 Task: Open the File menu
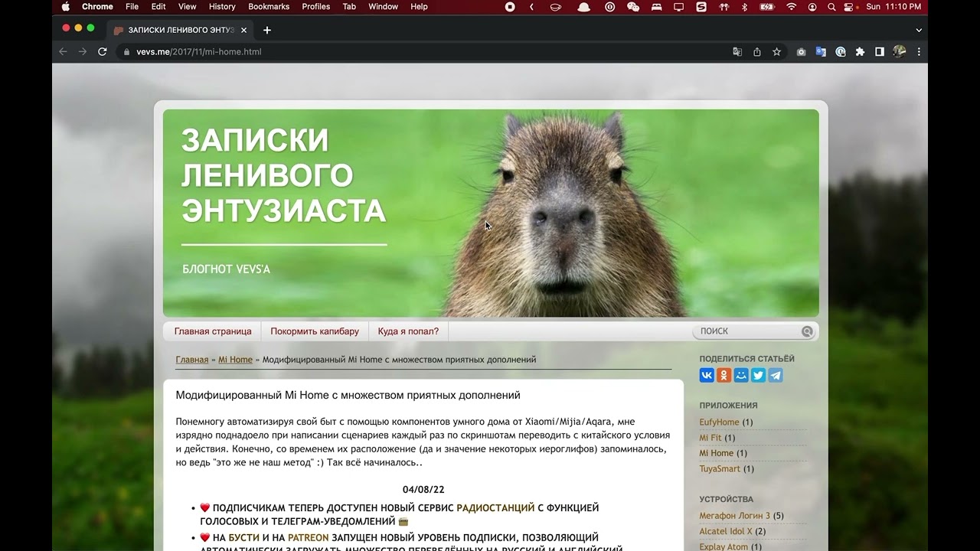tap(132, 6)
